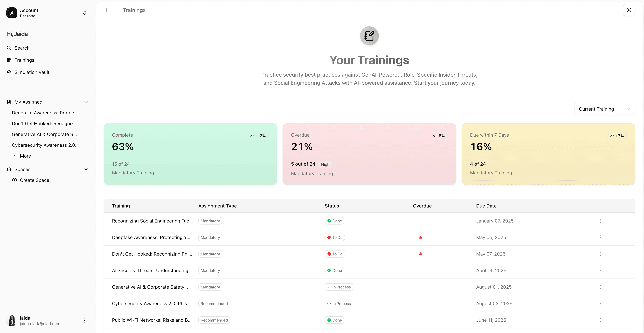
Task: Show More assigned trainings
Action: (x=25, y=156)
